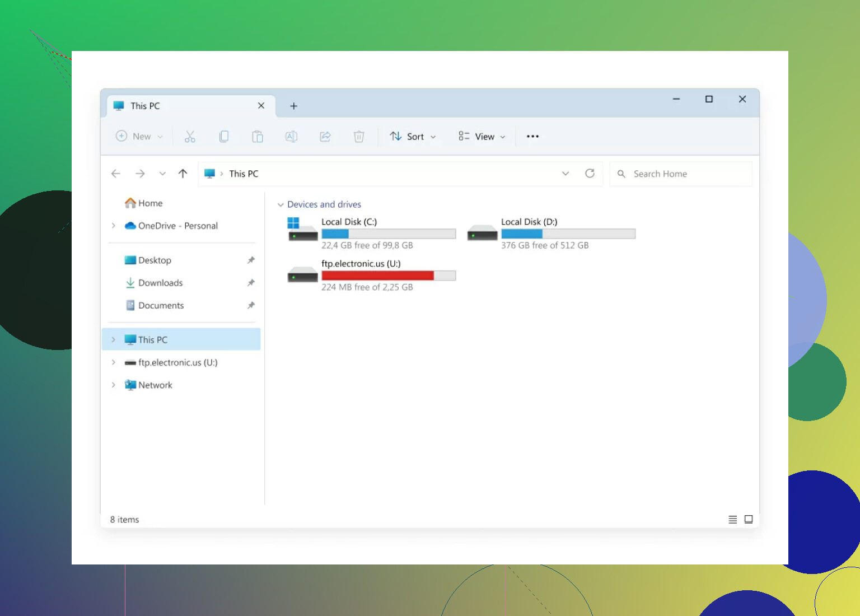Open the See more ellipsis menu
This screenshot has width=860, height=616.
pos(532,137)
